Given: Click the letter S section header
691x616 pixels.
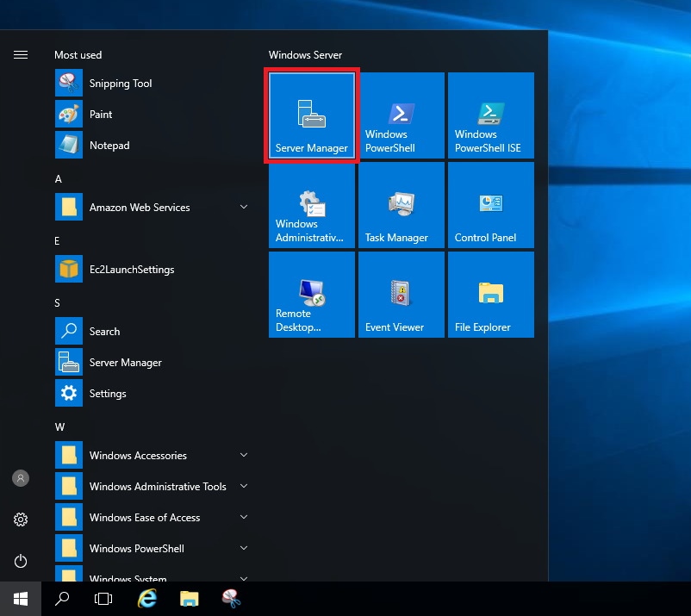Looking at the screenshot, I should pos(57,302).
